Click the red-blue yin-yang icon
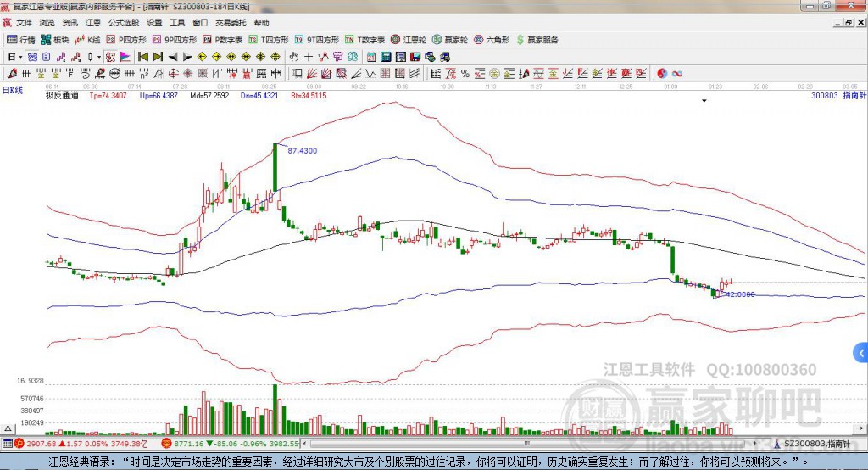This screenshot has height=470, width=868. [x=662, y=74]
